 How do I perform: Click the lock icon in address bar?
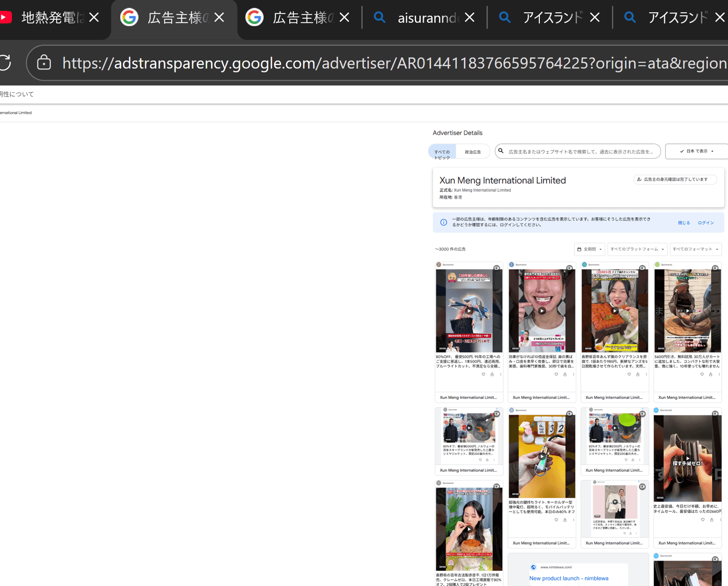(44, 63)
